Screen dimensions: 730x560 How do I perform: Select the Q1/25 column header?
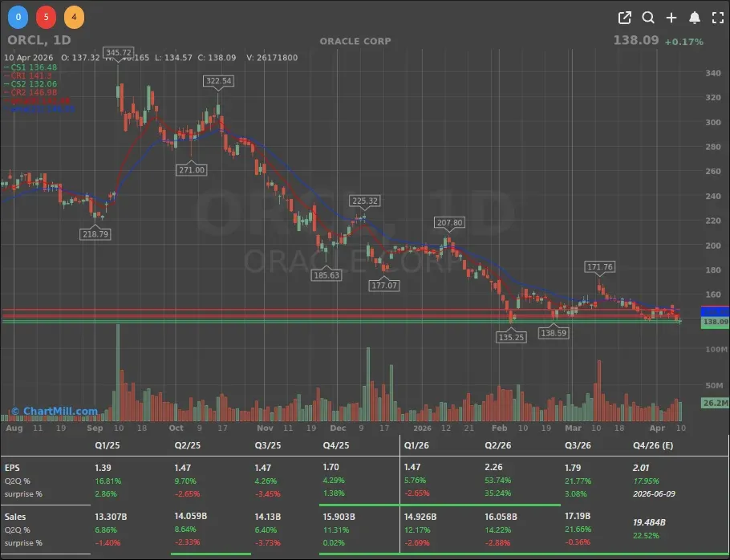tap(107, 445)
